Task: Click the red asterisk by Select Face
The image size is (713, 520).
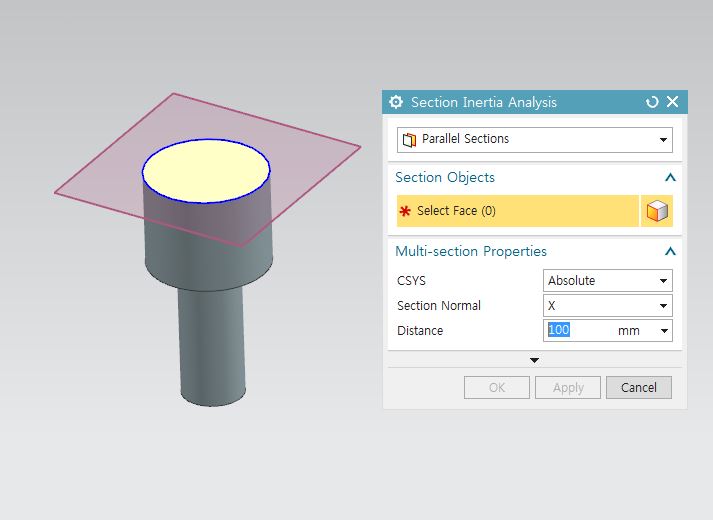Action: (405, 211)
